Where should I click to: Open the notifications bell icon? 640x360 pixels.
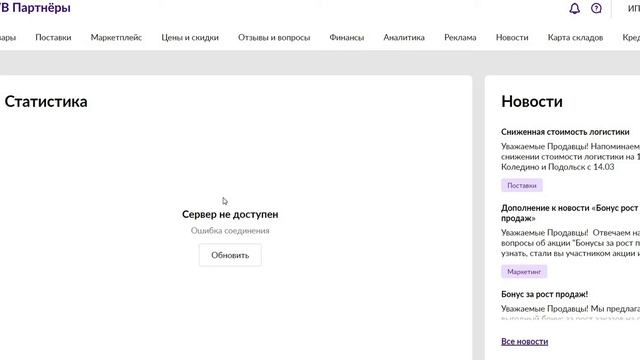[574, 8]
